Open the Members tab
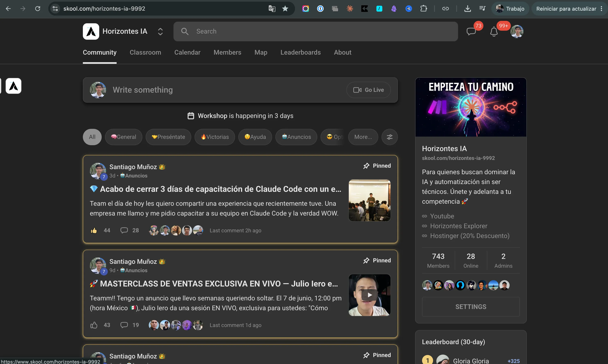Screen dimensions: 608x364 (x=227, y=53)
